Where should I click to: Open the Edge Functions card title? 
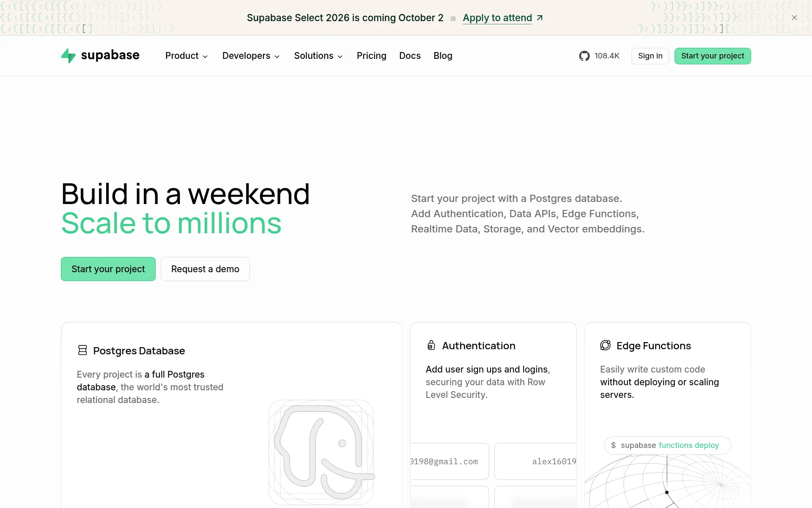[x=653, y=345]
